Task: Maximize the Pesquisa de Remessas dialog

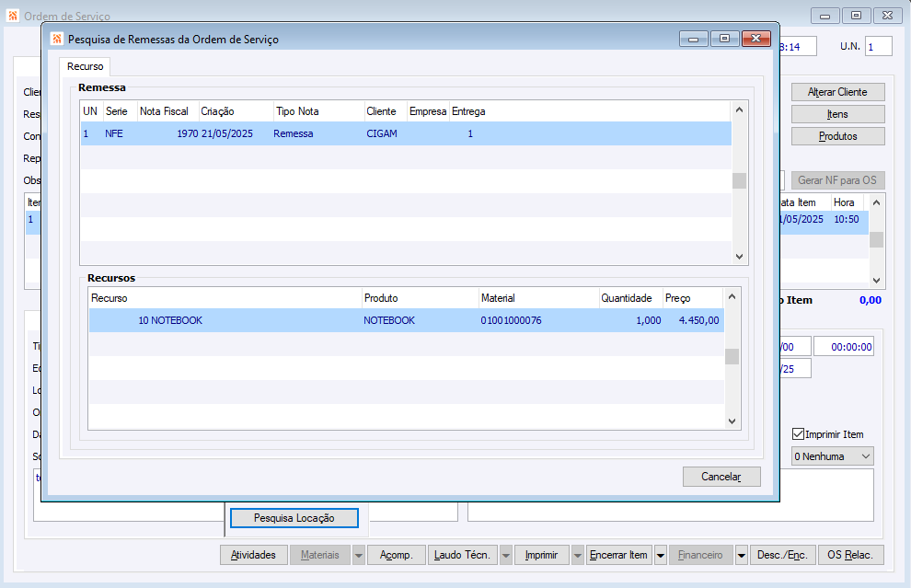Action: [724, 39]
